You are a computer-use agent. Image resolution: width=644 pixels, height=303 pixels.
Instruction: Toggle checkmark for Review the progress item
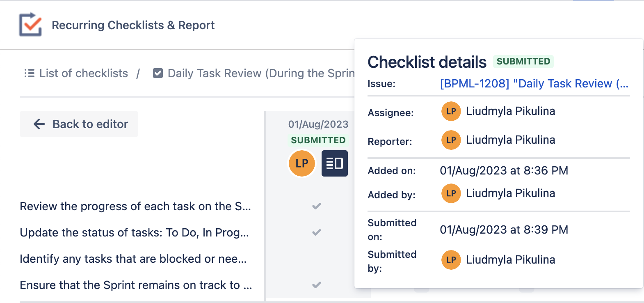[x=316, y=206]
